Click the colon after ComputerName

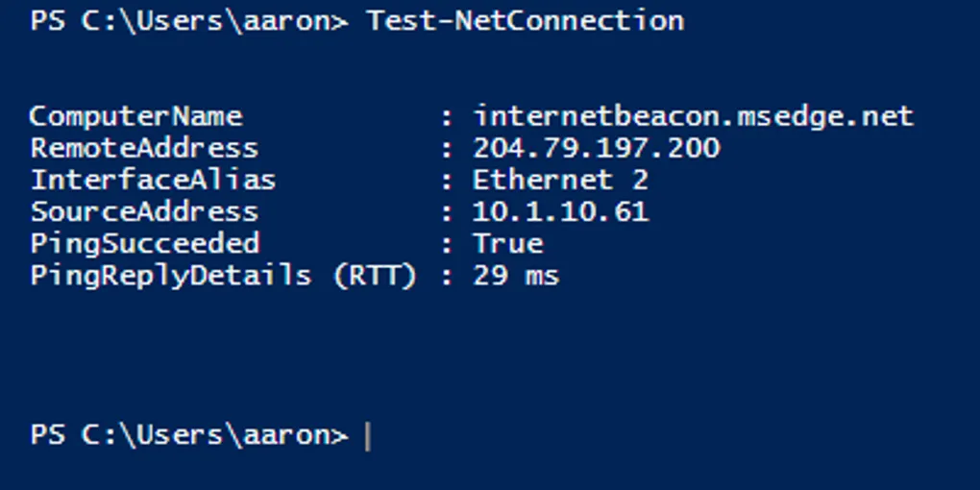446,118
